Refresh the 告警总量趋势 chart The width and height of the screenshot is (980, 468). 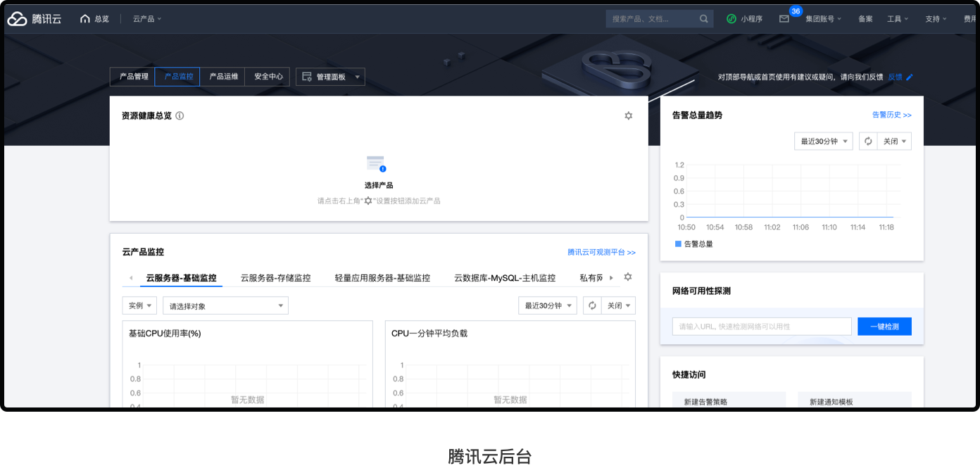[868, 141]
